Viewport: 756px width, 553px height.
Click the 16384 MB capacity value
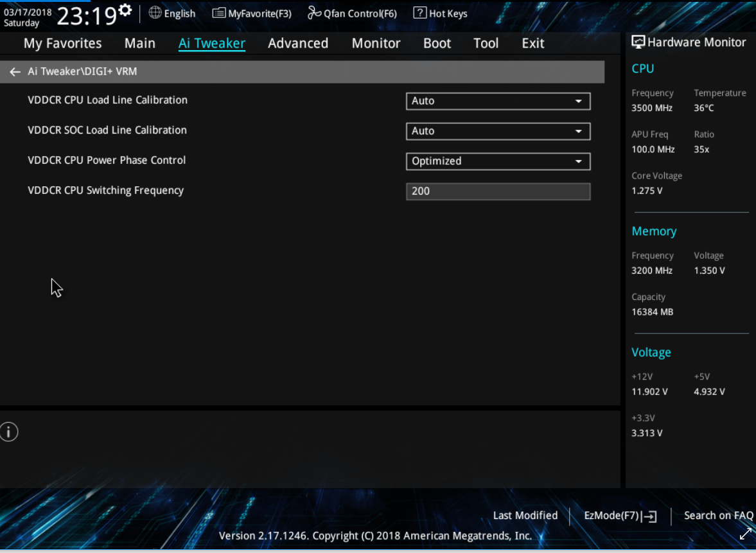point(653,312)
